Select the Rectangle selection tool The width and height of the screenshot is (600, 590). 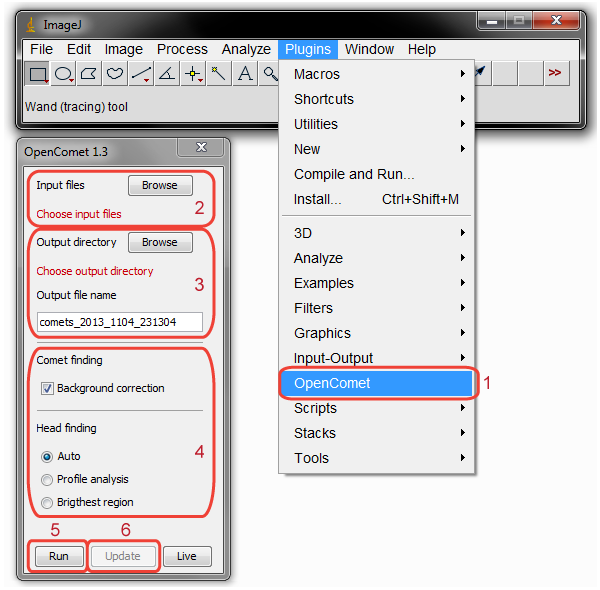click(x=38, y=73)
